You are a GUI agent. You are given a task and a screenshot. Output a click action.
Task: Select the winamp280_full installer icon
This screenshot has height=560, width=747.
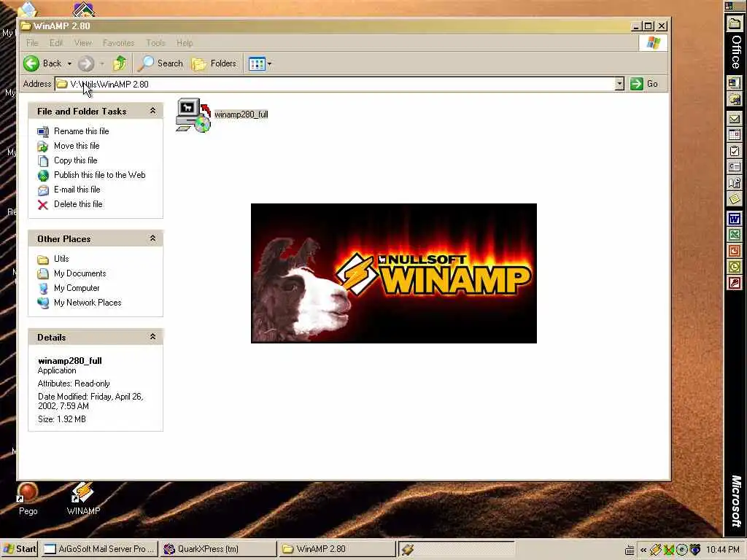193,114
